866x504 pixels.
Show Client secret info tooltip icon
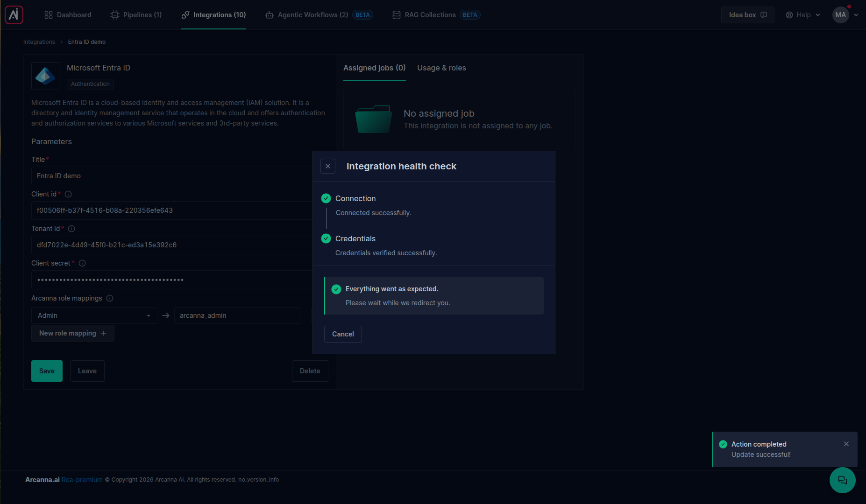(82, 263)
